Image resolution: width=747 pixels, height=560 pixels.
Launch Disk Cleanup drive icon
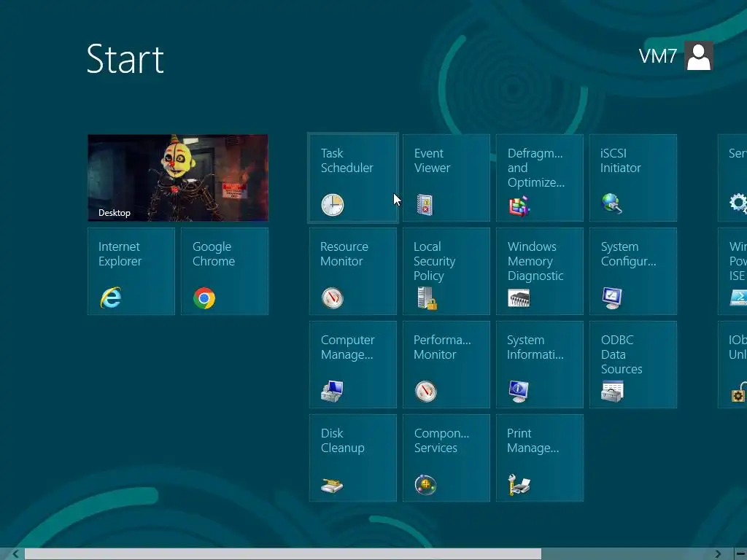point(332,486)
